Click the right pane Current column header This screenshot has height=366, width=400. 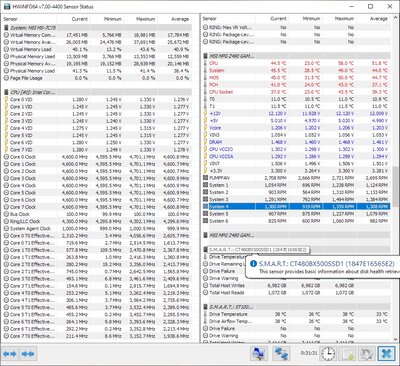tap(272, 19)
